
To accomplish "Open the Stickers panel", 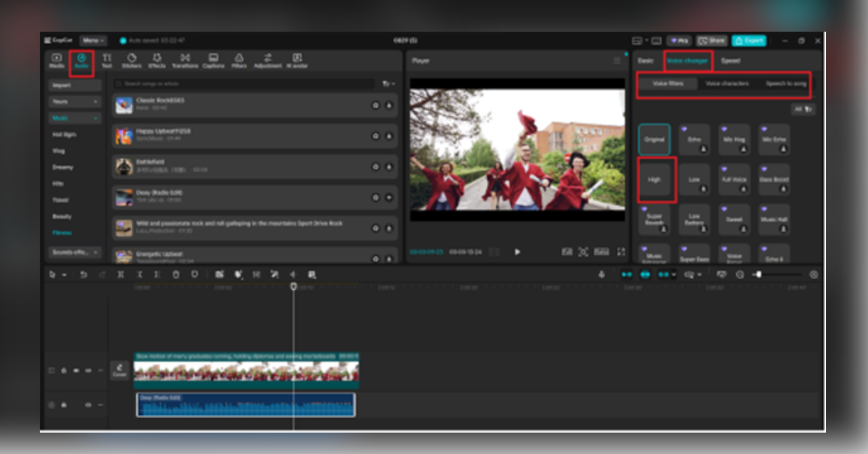I will point(132,61).
